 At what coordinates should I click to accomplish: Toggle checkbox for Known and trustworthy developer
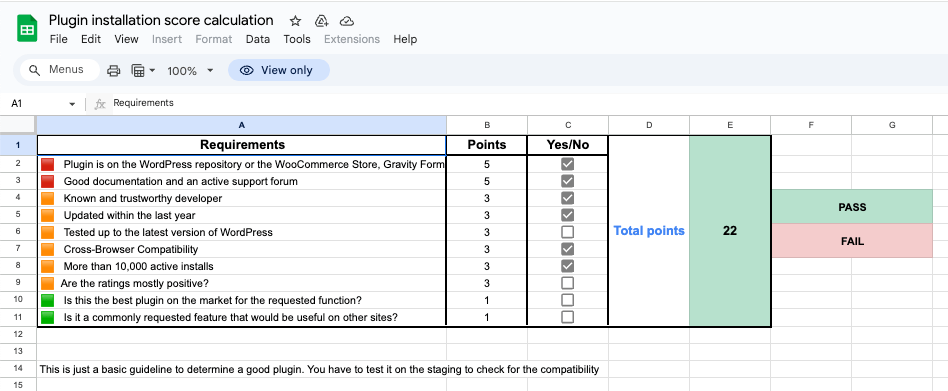click(568, 198)
